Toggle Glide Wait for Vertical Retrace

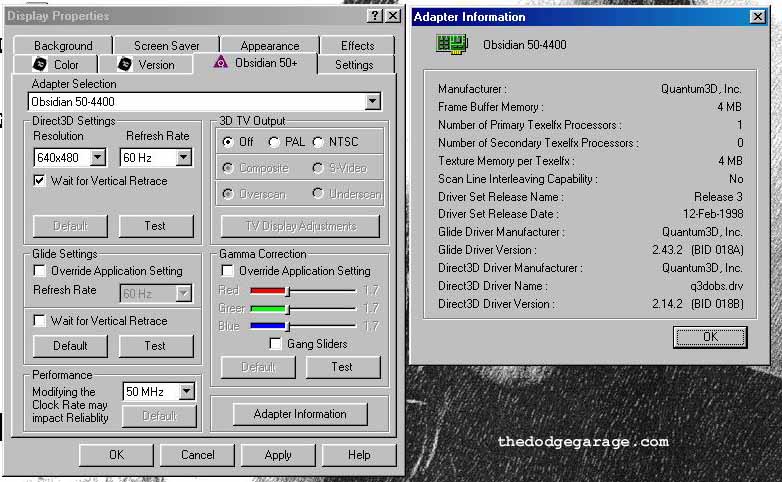(x=39, y=320)
